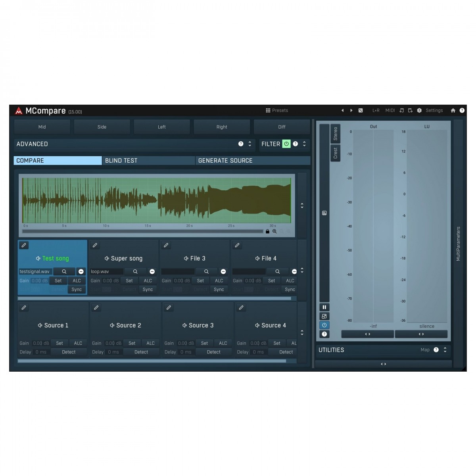Remove testsignal.wav using the minus icon
The height and width of the screenshot is (476, 476).
[81, 272]
